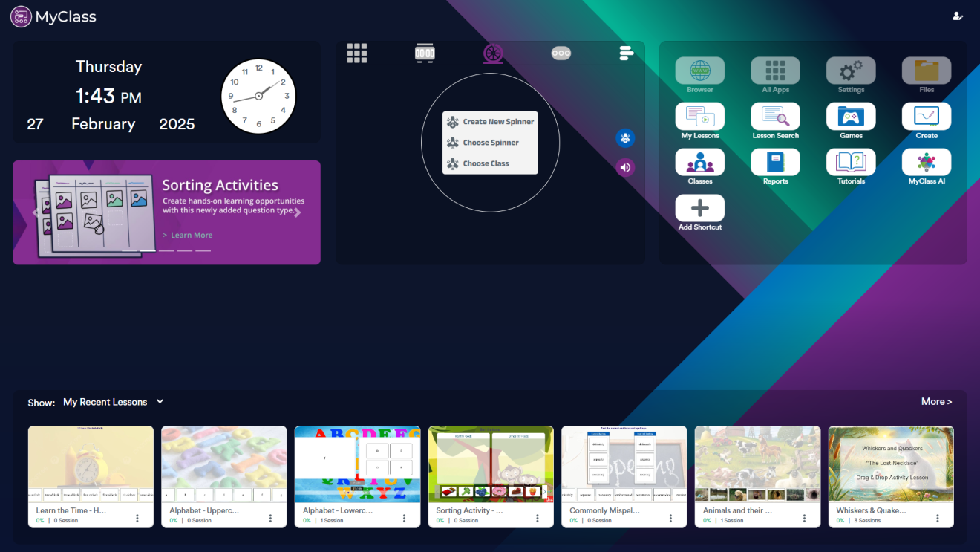980x552 pixels.
Task: Mute sound with the purple speaker toggle
Action: tap(625, 167)
